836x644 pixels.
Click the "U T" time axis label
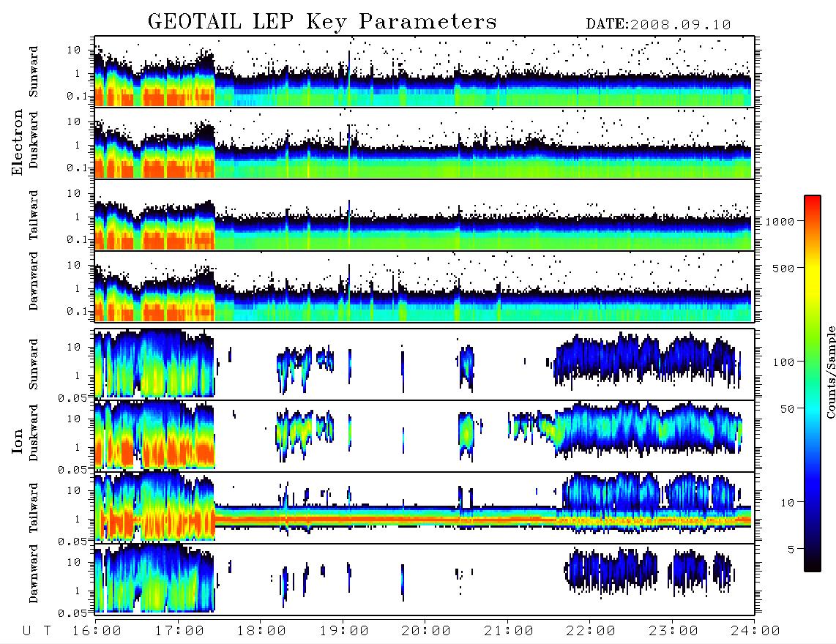[x=37, y=632]
